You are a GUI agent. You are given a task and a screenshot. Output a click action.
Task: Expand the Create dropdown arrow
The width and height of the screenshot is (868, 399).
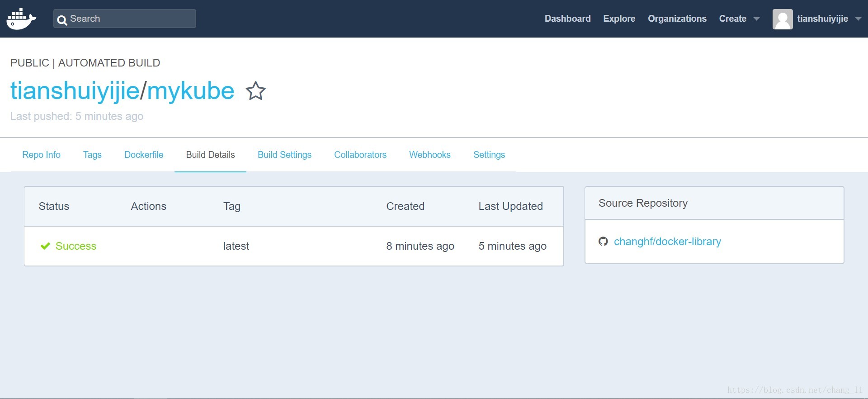point(756,19)
